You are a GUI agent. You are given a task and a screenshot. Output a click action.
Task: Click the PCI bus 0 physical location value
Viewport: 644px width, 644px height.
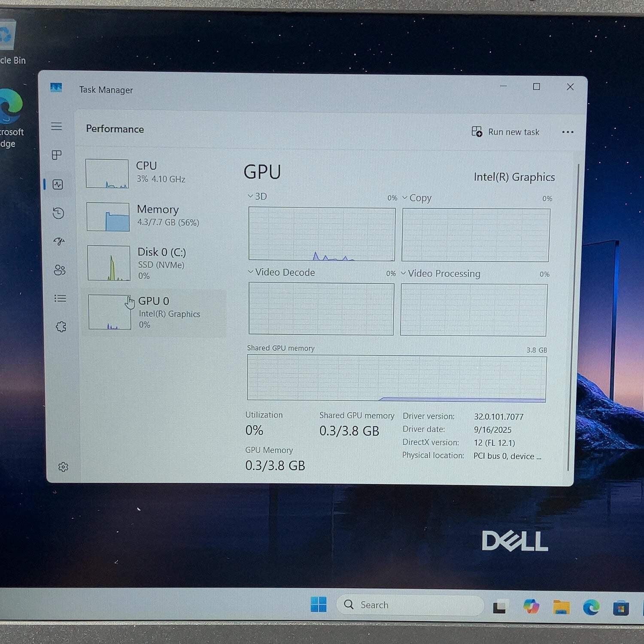pos(507,456)
